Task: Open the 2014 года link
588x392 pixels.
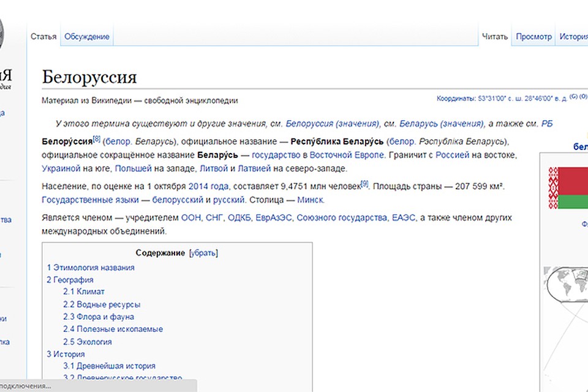Action: (x=208, y=186)
